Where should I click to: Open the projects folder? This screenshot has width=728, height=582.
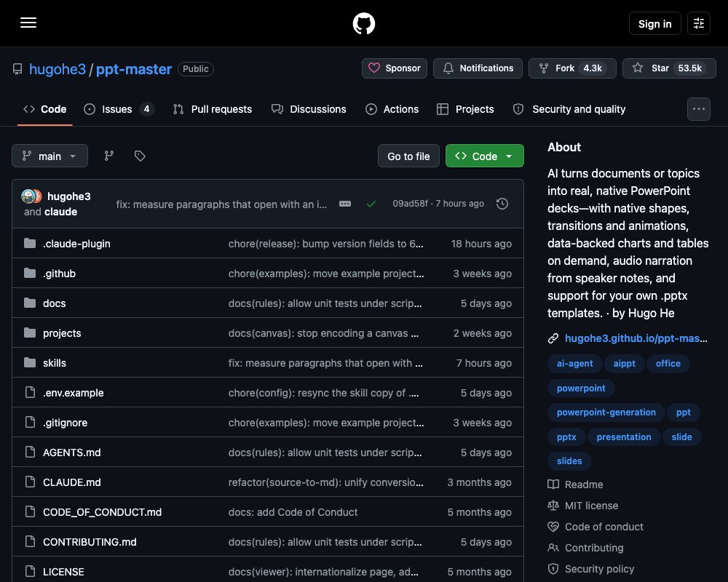(x=62, y=333)
